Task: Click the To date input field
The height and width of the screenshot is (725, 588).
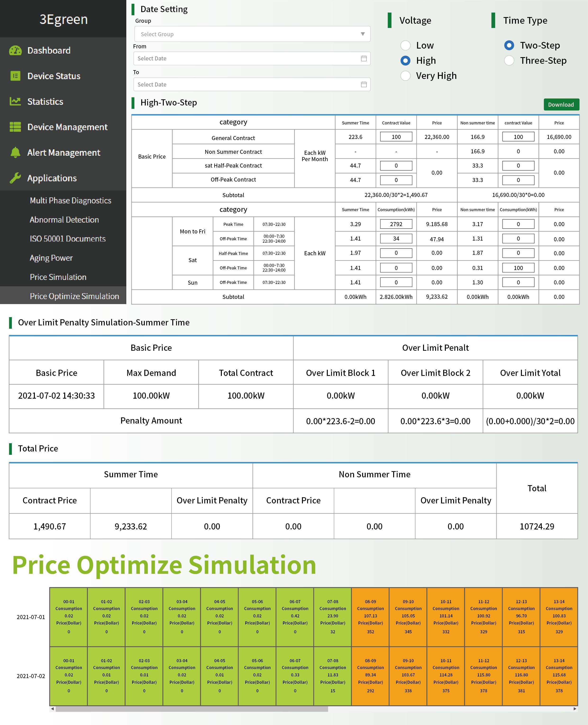Action: (252, 84)
